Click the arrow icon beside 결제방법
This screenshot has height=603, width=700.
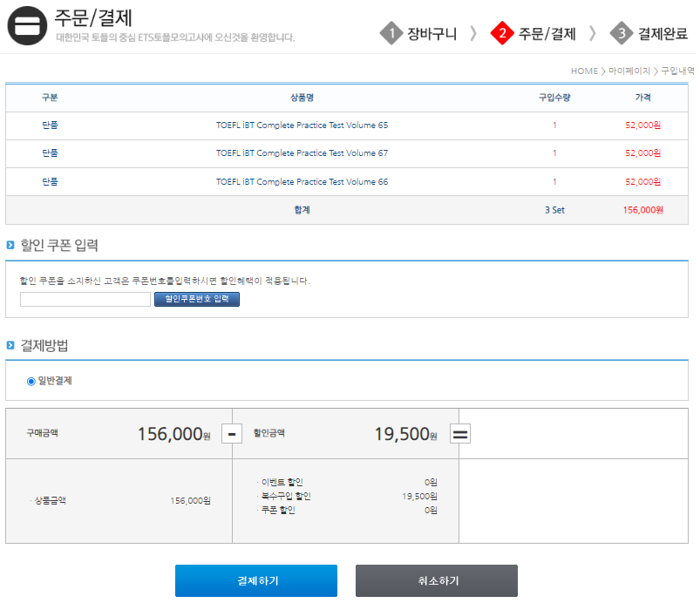pyautogui.click(x=10, y=345)
